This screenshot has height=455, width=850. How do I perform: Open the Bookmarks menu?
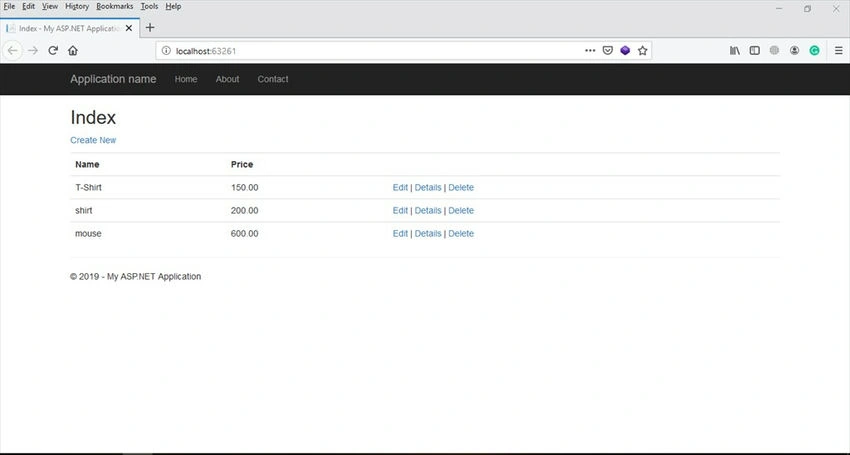pos(114,7)
